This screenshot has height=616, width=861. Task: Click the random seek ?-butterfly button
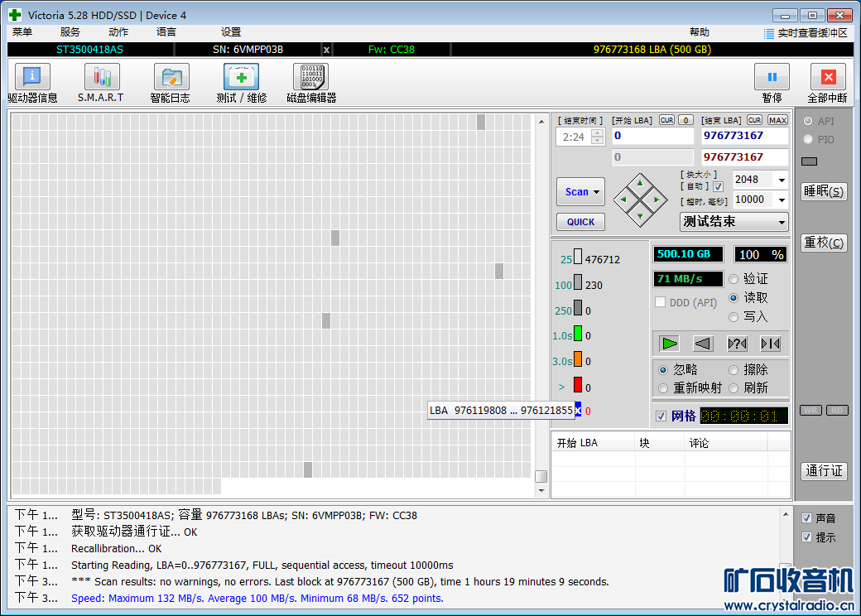(737, 344)
